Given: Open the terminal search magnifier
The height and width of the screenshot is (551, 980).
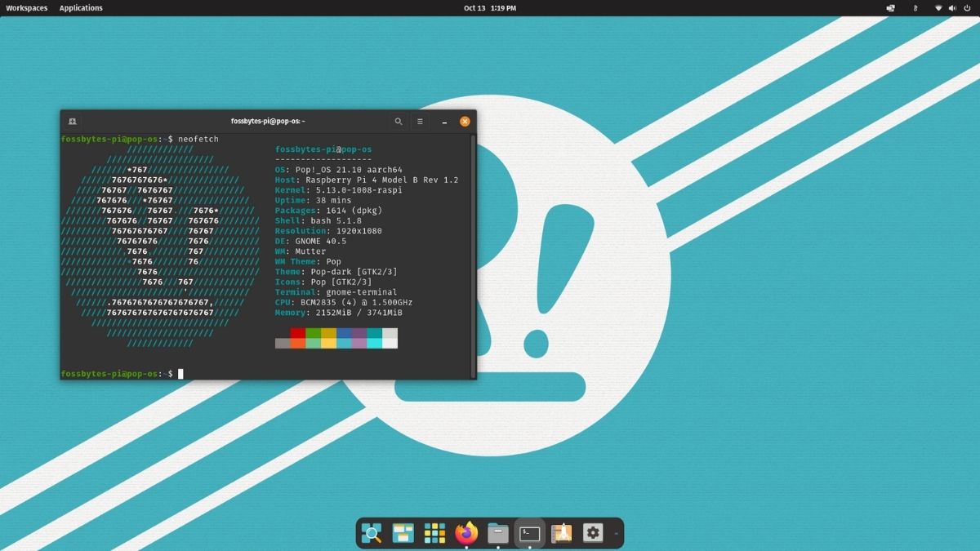Looking at the screenshot, I should click(399, 121).
